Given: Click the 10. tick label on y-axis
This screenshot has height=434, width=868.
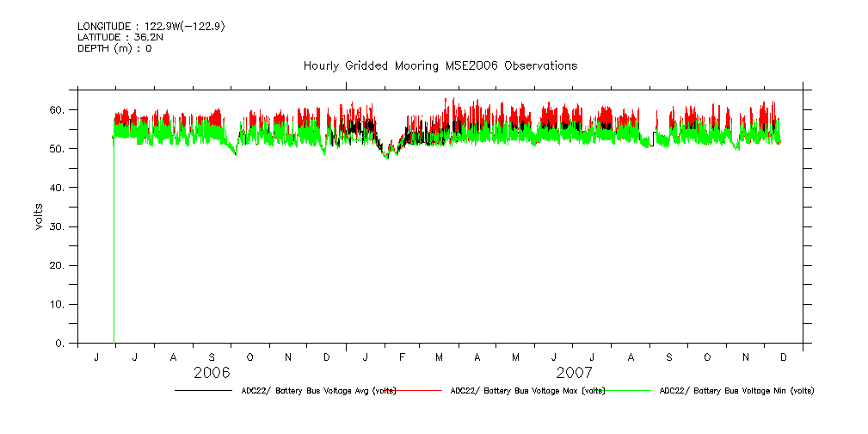Looking at the screenshot, I should pyautogui.click(x=56, y=305).
